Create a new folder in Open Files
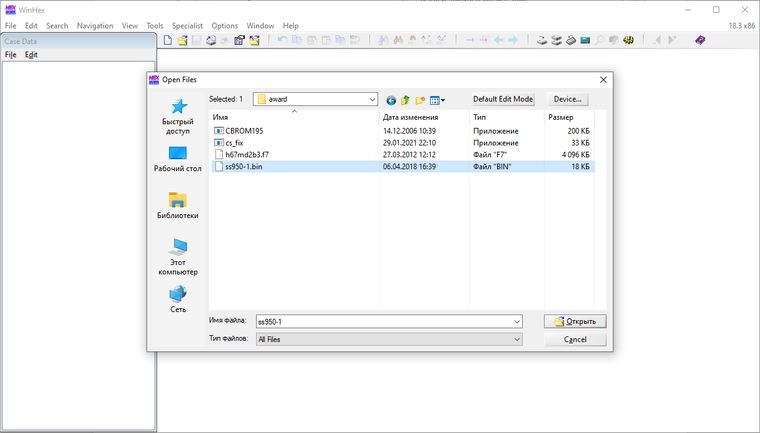 pos(420,100)
